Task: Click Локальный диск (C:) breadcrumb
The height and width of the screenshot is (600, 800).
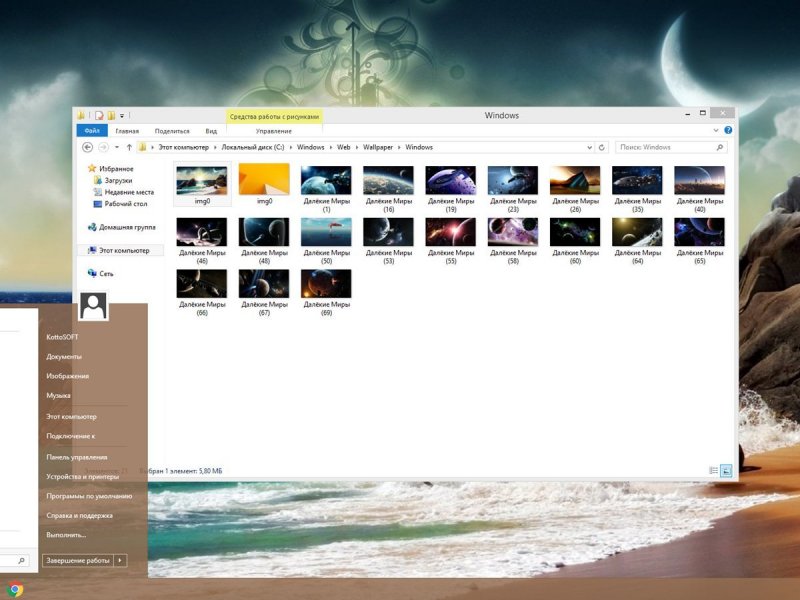Action: (253, 147)
